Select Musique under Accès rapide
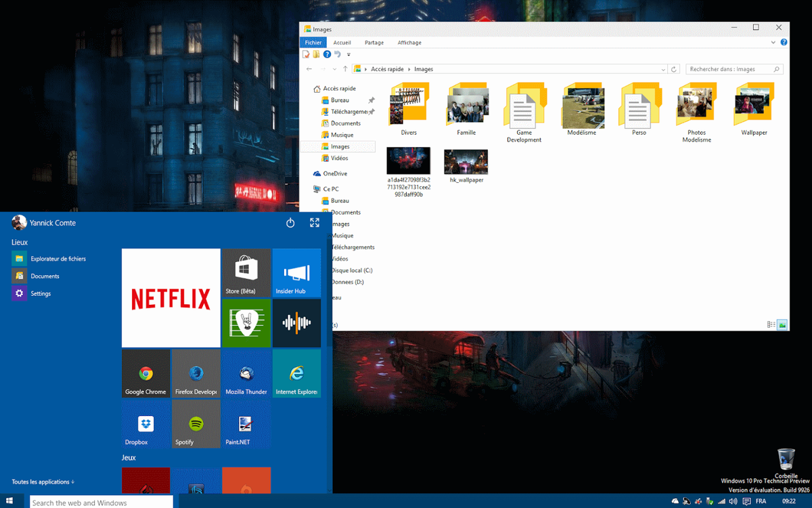 coord(337,135)
